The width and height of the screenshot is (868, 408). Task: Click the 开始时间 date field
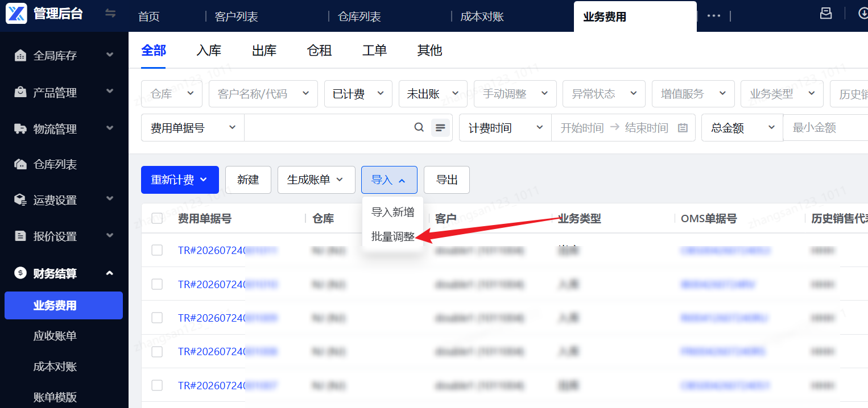tap(581, 128)
